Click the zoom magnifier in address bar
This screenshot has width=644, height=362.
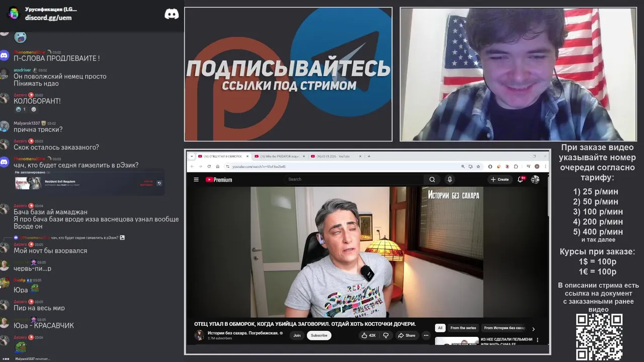[x=463, y=166]
